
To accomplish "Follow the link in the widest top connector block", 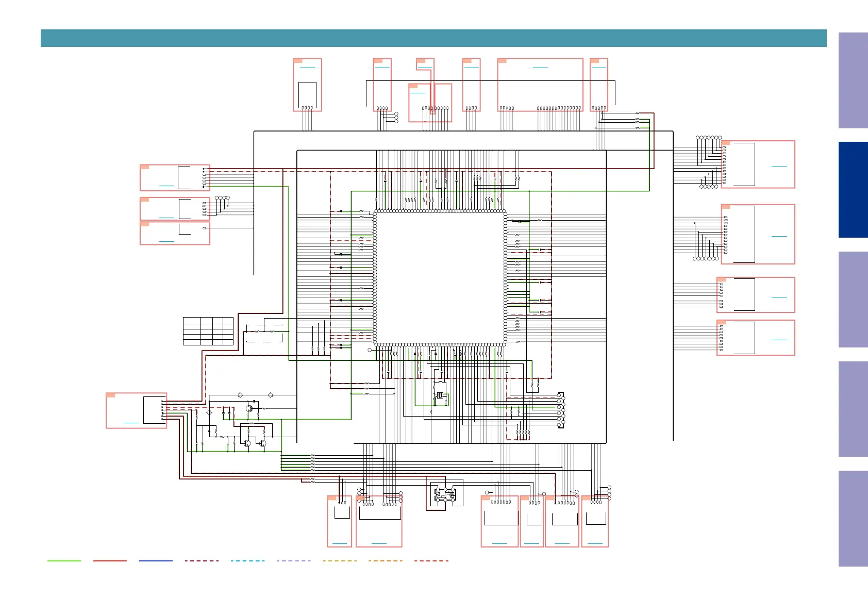I will tap(540, 67).
